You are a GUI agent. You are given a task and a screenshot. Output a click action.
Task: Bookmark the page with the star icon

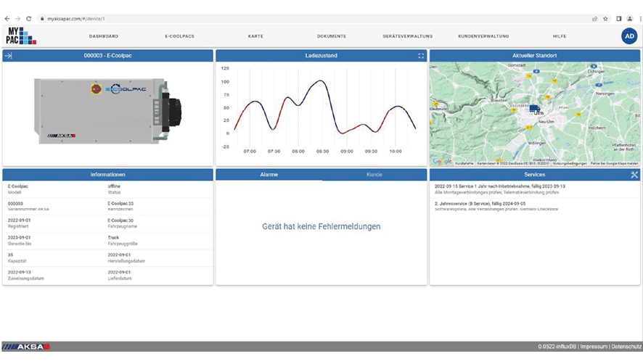coord(605,19)
